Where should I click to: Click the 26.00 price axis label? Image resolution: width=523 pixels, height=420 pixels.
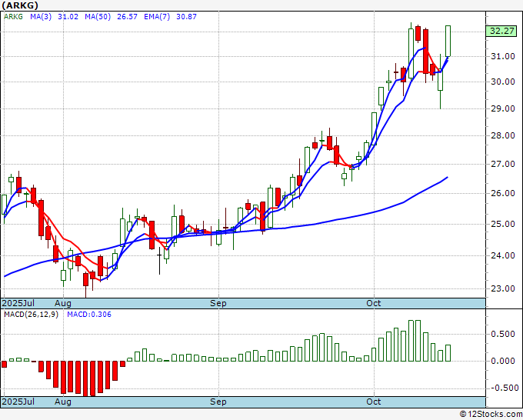(503, 193)
